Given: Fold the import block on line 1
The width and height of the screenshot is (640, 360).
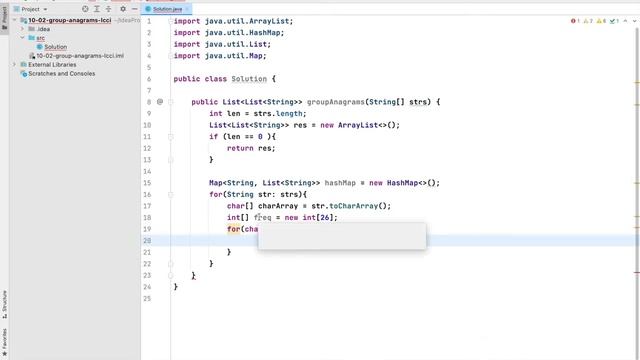Looking at the screenshot, I should 171,21.
